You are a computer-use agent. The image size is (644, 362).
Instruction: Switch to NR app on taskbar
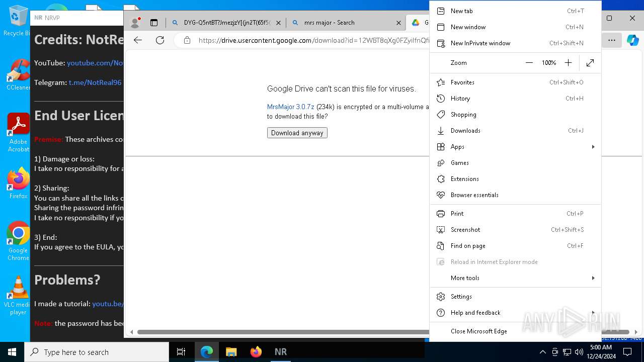281,352
